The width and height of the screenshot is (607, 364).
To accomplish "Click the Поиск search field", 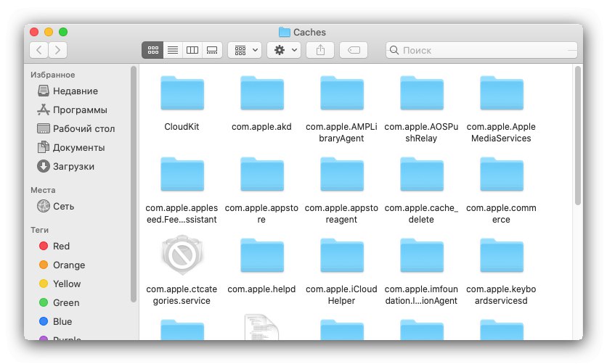I will click(x=481, y=50).
